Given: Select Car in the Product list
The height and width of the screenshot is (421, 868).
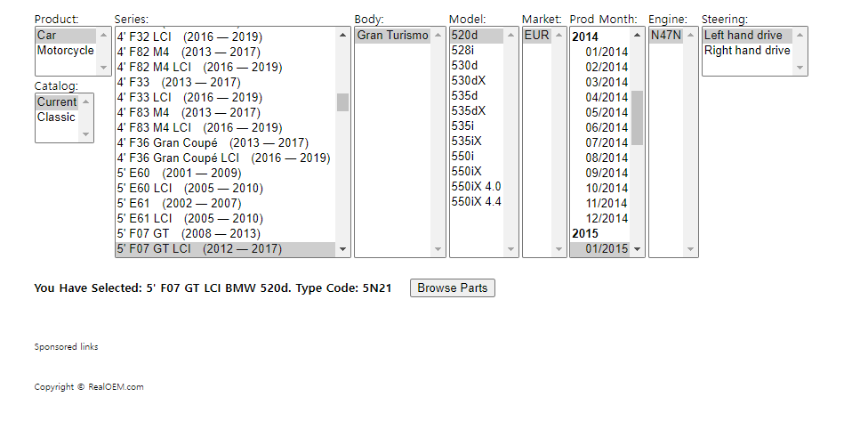Looking at the screenshot, I should point(65,36).
